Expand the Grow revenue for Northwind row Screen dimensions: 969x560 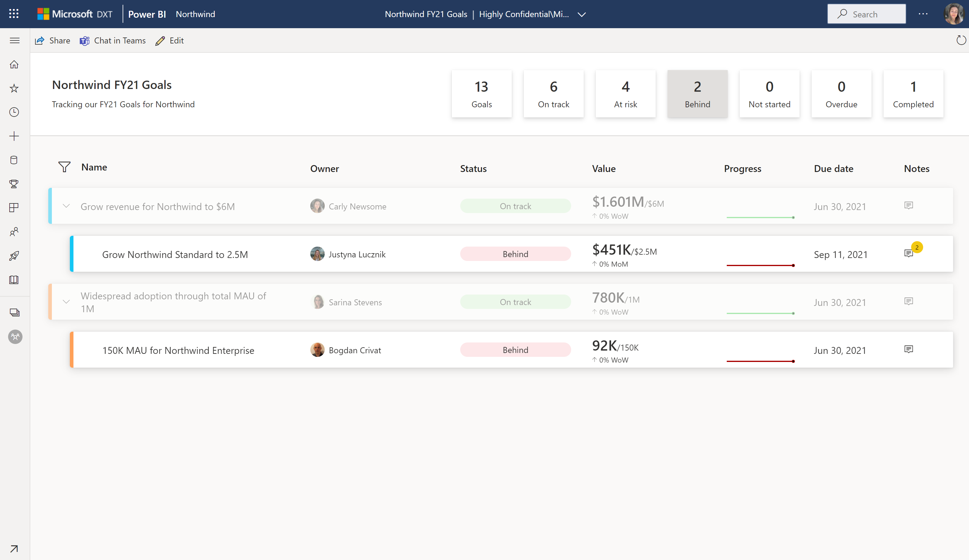[x=66, y=206]
